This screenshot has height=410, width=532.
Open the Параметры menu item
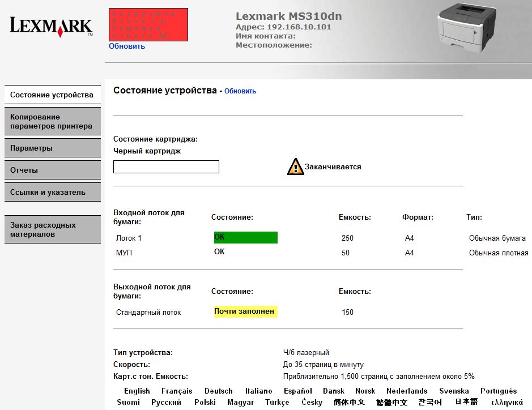[53, 148]
